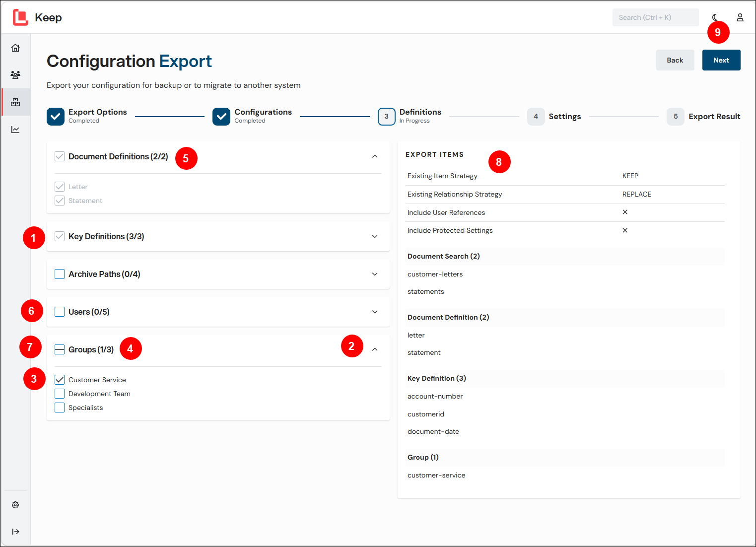The height and width of the screenshot is (547, 756).
Task: Click the customerid export item
Action: click(426, 414)
